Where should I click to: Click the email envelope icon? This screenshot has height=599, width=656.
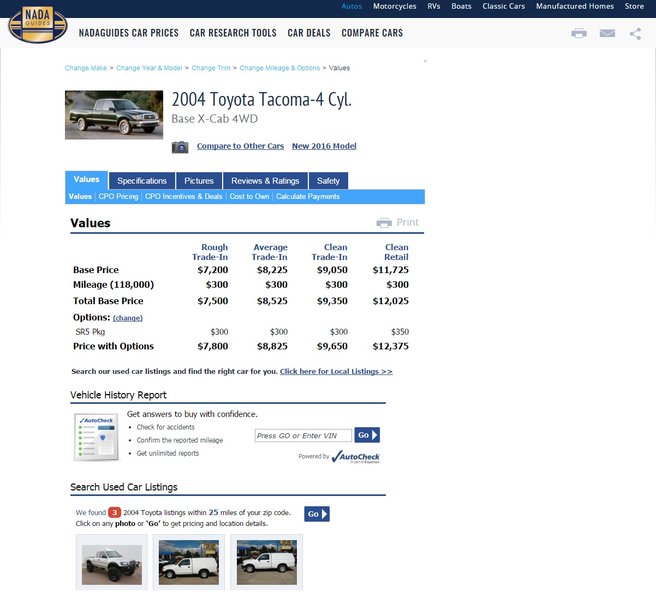coord(607,33)
